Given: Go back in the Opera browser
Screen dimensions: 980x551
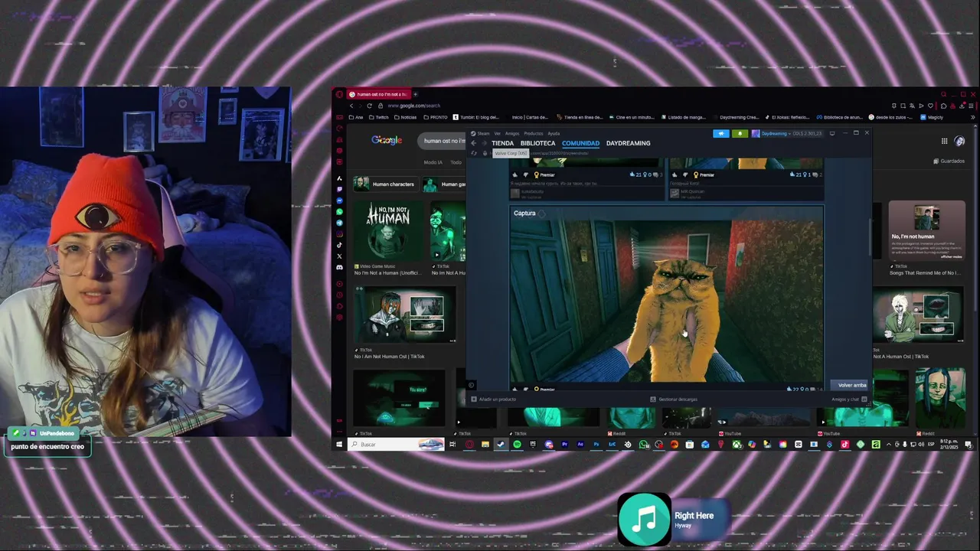Looking at the screenshot, I should pos(351,106).
